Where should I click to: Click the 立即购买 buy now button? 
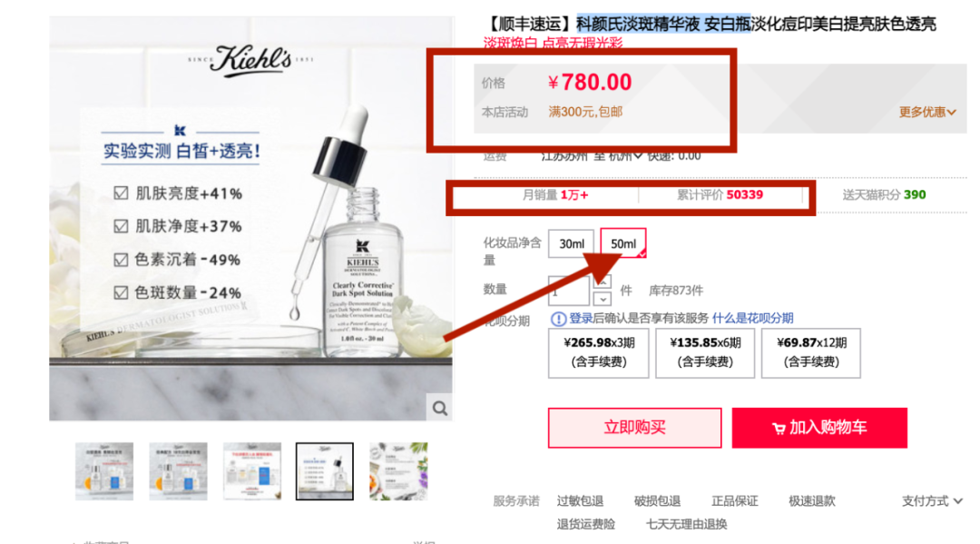634,428
